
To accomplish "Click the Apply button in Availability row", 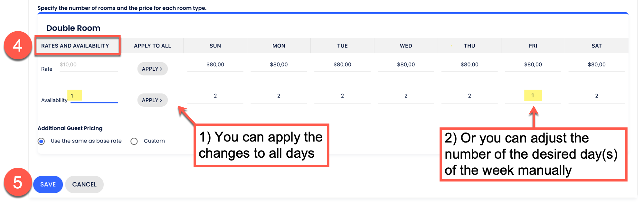I will tap(152, 100).
